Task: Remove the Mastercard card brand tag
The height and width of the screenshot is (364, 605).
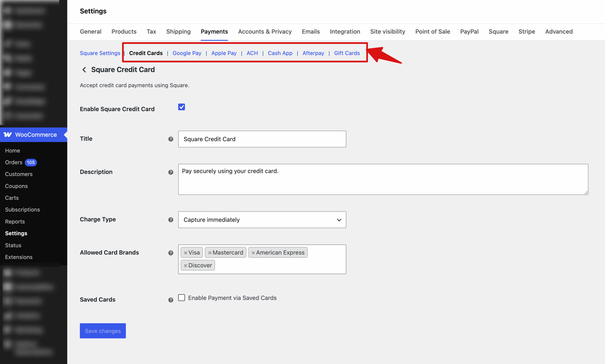Action: 210,253
